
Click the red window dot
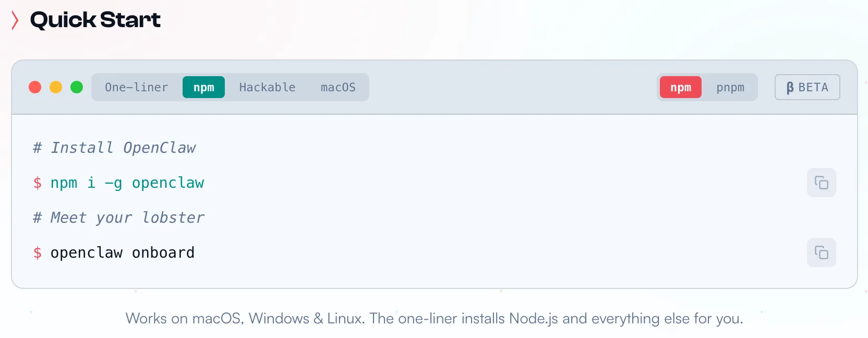point(35,87)
